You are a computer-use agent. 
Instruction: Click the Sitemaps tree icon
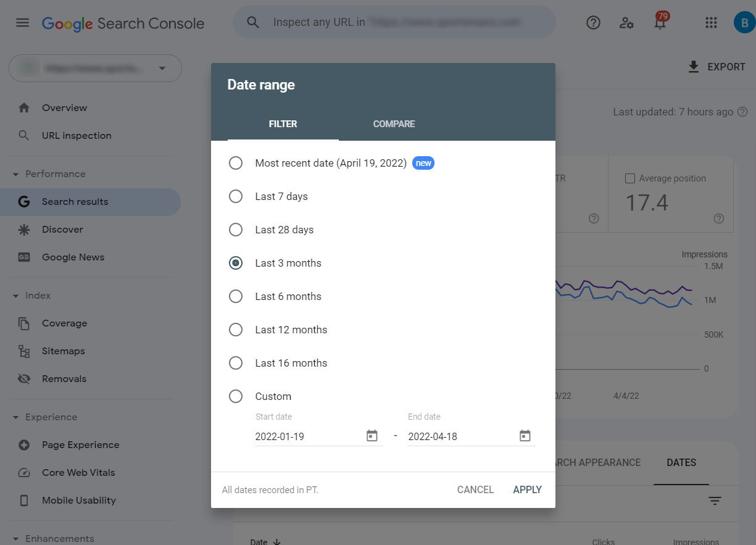coord(24,351)
